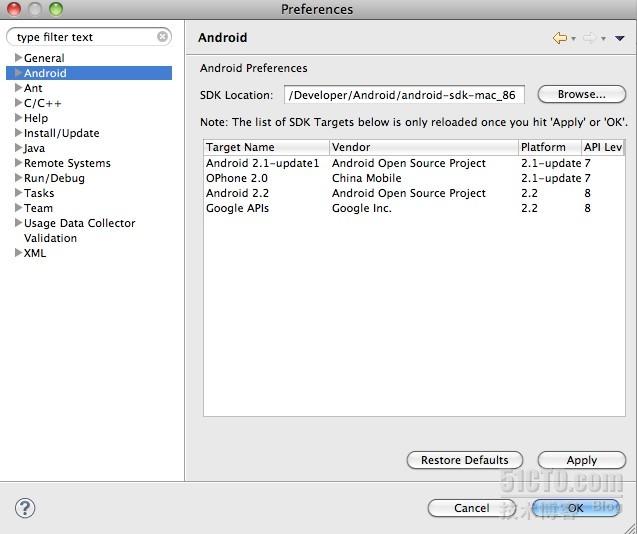Select Ant in the preferences tree

tap(33, 88)
